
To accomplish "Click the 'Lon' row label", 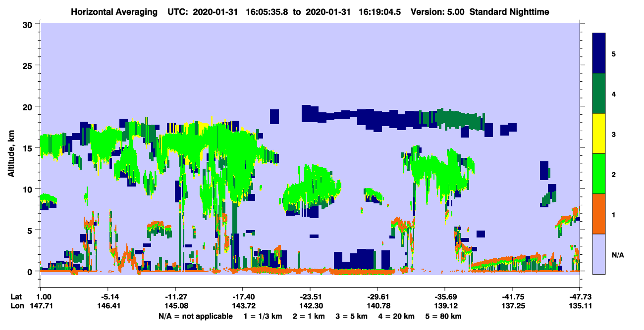I will coord(16,306).
